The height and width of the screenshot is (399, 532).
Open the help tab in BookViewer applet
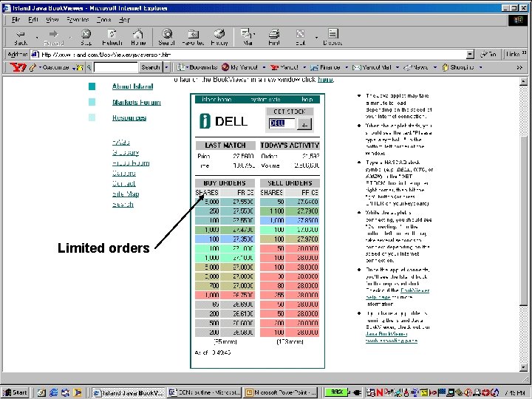(307, 100)
